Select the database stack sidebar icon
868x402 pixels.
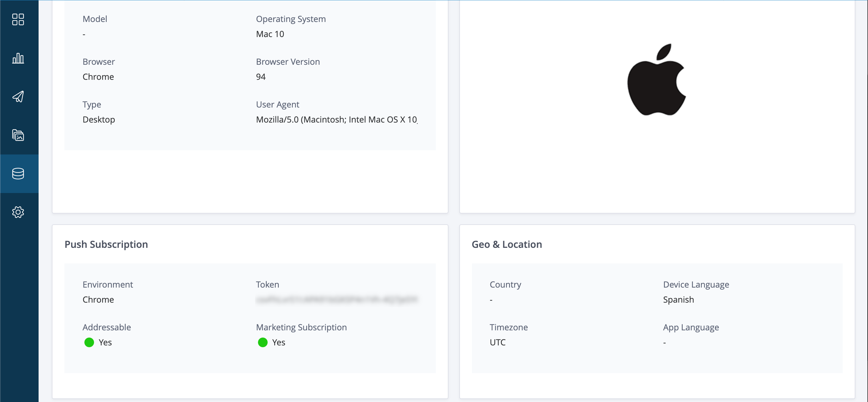tap(18, 174)
